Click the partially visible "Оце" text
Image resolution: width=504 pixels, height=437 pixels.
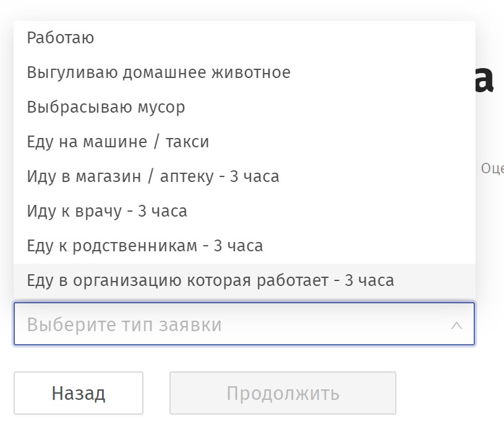tap(492, 168)
